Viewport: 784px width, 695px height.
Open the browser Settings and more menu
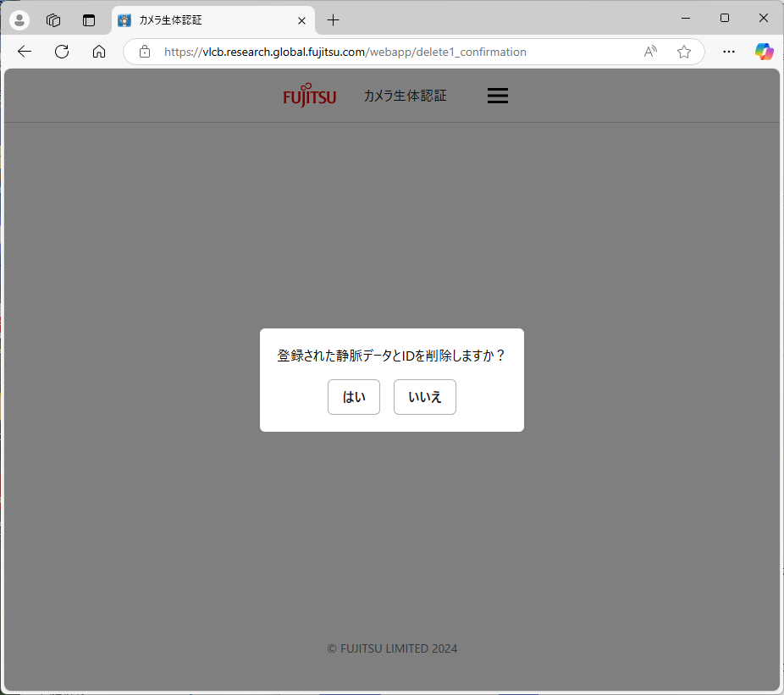728,52
